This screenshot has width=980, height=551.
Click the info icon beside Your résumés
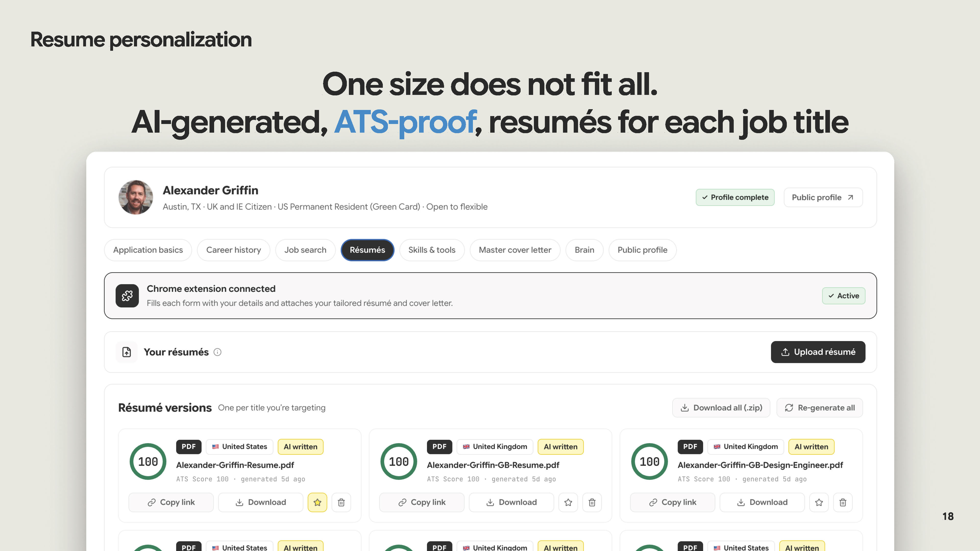click(x=217, y=352)
